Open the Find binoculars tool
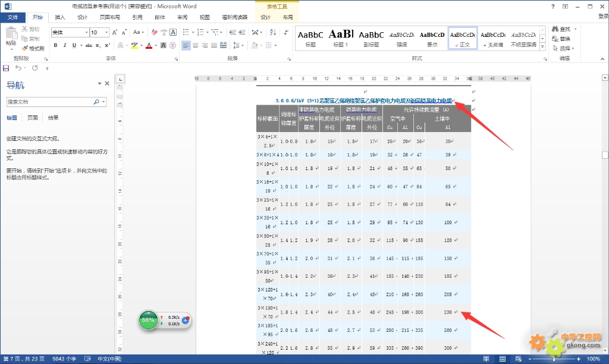The height and width of the screenshot is (364, 609). tap(555, 29)
